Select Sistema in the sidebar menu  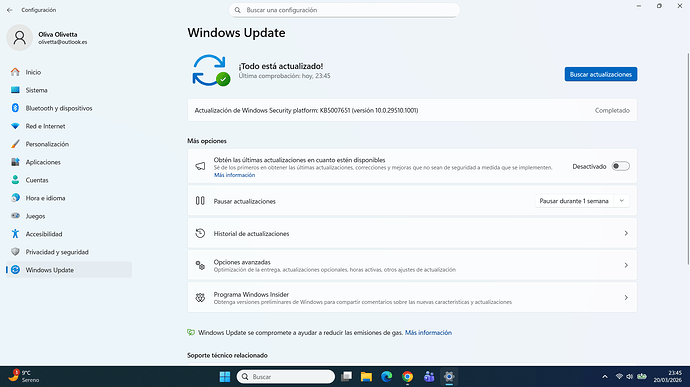tap(37, 90)
